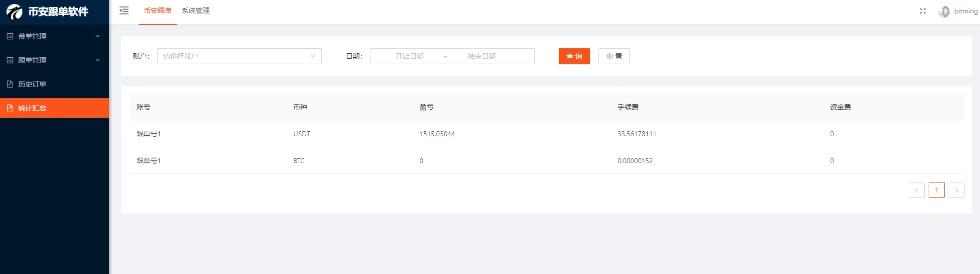The width and height of the screenshot is (980, 274).
Task: Click the 带单管理 list icon
Action: coord(10,36)
